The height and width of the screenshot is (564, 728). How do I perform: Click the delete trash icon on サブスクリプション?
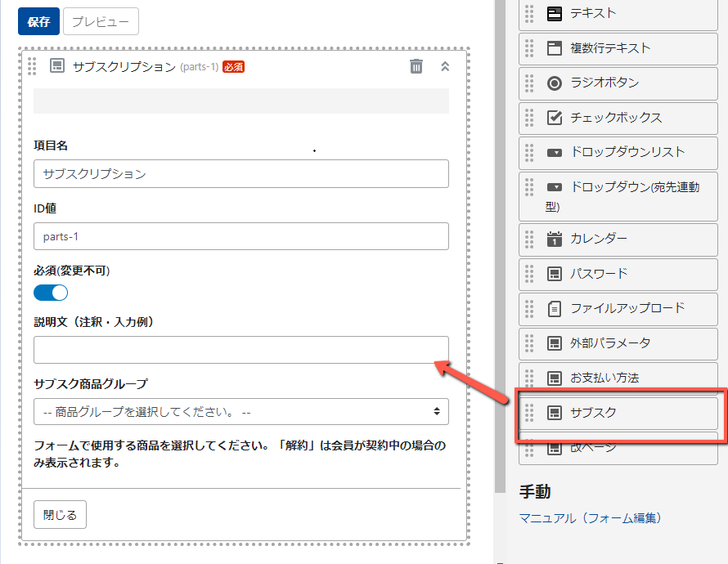click(416, 66)
